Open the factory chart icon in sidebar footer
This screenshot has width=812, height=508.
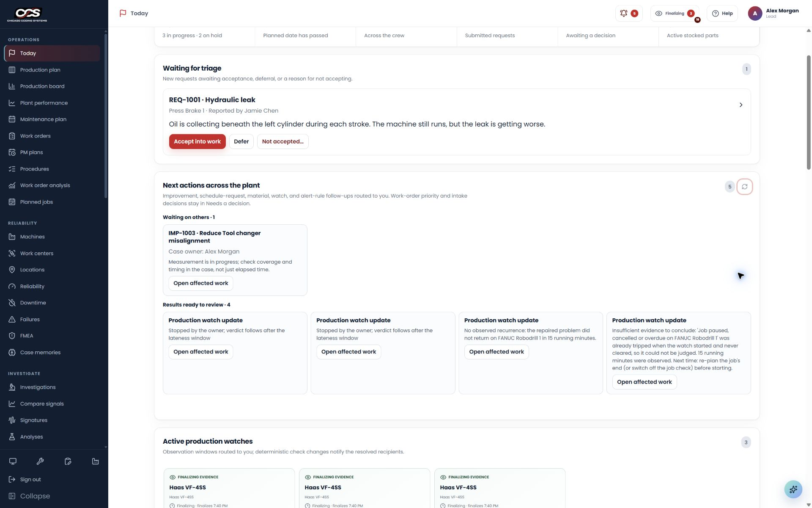95,461
